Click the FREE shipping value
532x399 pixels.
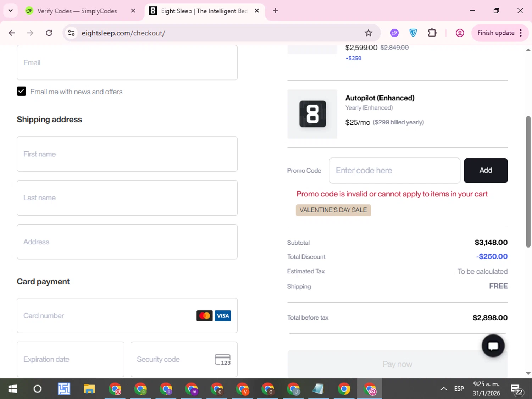[498, 286]
